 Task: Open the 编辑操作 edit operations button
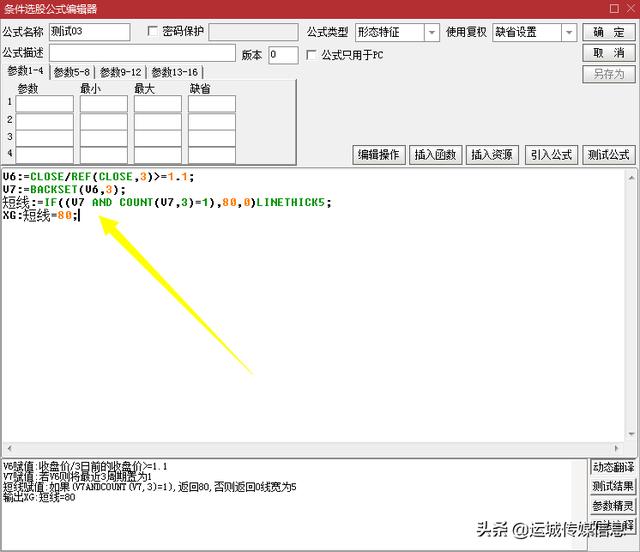379,155
